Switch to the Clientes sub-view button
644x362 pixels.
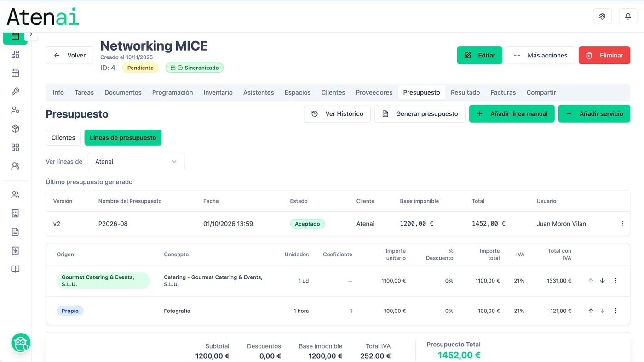coord(63,138)
